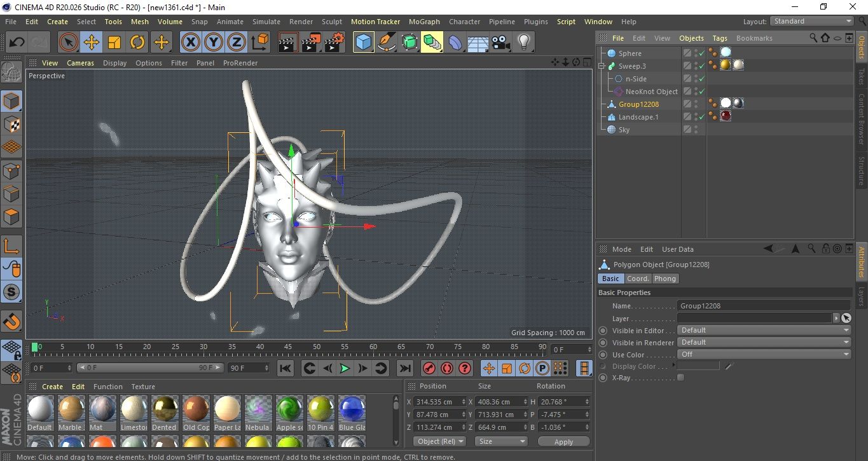Click the Display Color swatch
868x461 pixels.
coord(698,366)
